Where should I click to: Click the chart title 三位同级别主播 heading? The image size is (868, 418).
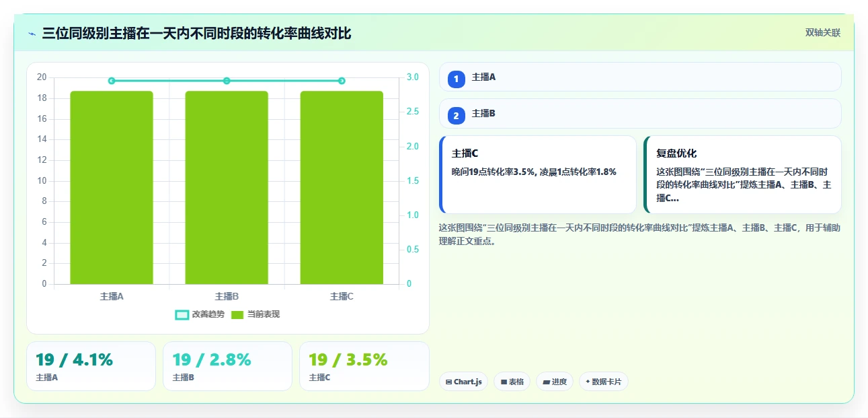click(x=196, y=34)
